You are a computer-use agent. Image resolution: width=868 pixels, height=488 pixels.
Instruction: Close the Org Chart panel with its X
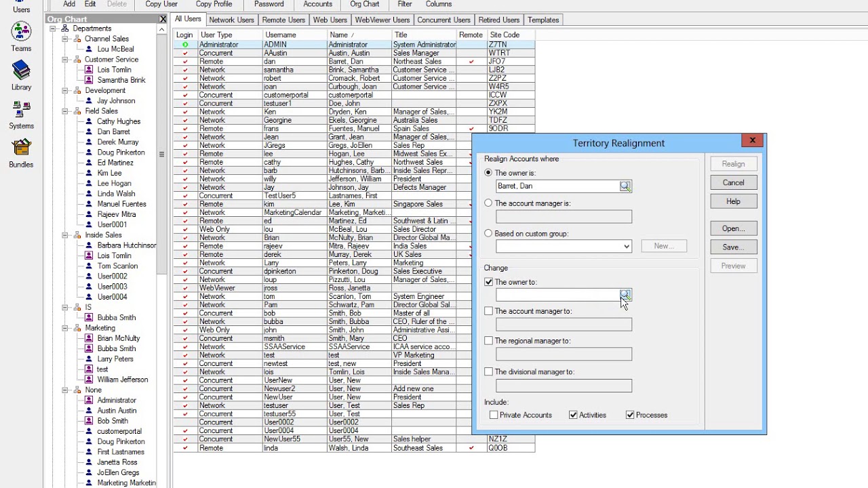tap(163, 19)
